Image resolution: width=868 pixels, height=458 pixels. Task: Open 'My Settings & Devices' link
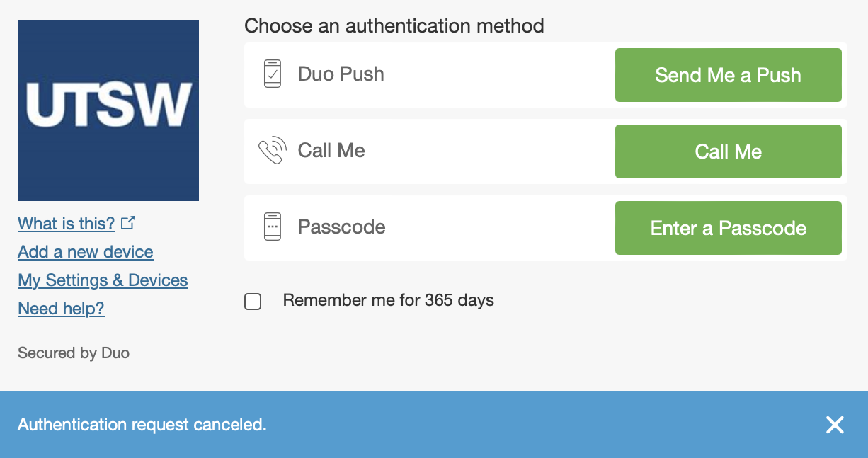tap(103, 280)
